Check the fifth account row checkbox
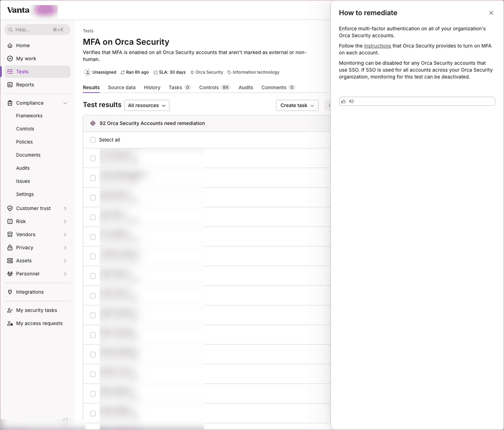The width and height of the screenshot is (504, 430). [93, 237]
